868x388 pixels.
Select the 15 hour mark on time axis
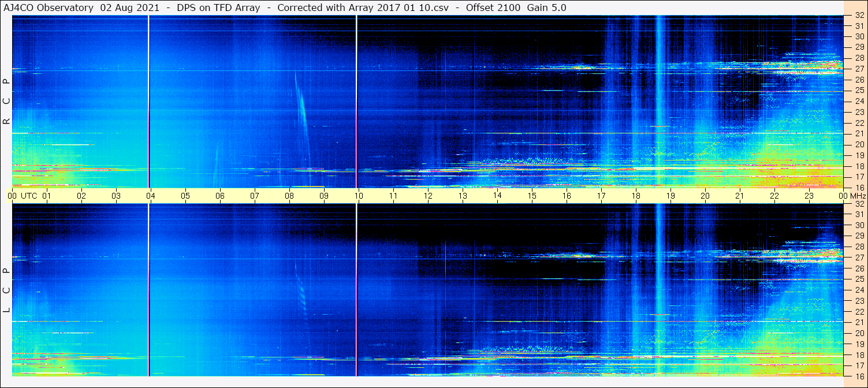532,196
